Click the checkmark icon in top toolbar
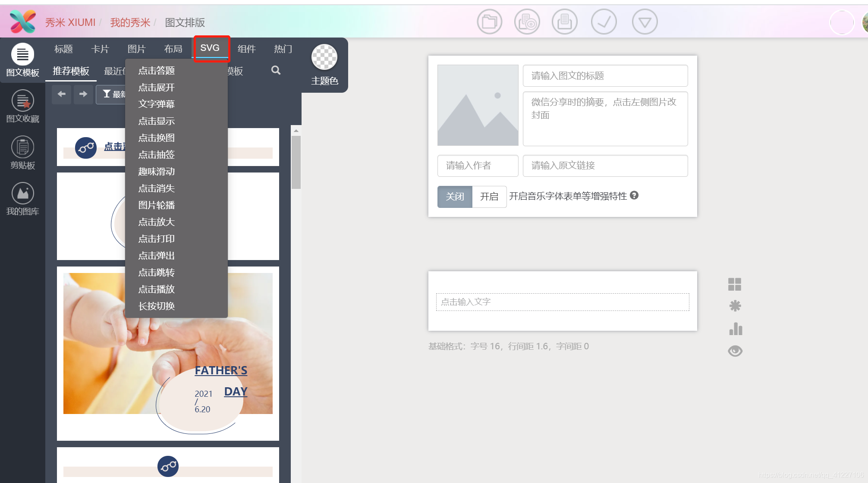 point(604,22)
